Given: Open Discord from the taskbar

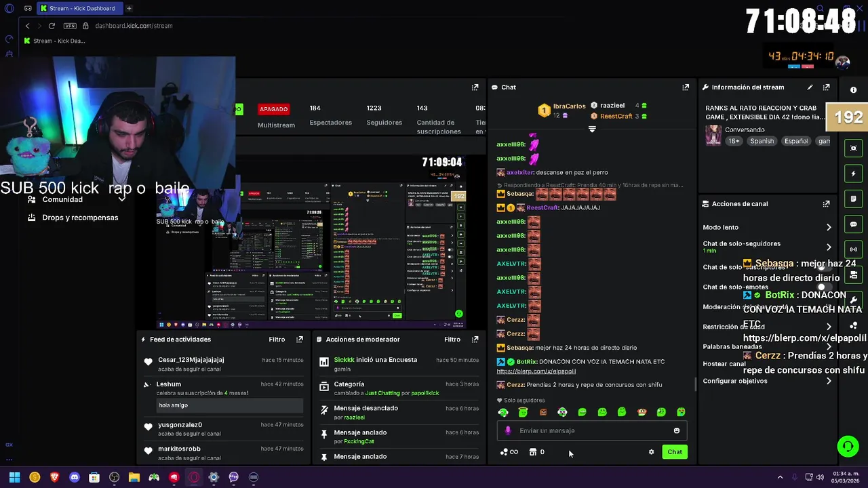Looking at the screenshot, I should click(x=75, y=477).
